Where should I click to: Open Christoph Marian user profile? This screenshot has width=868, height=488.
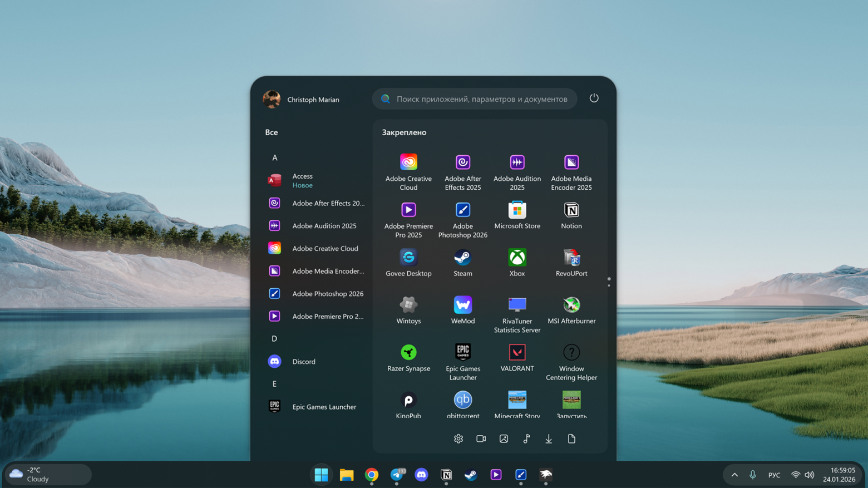pos(301,99)
